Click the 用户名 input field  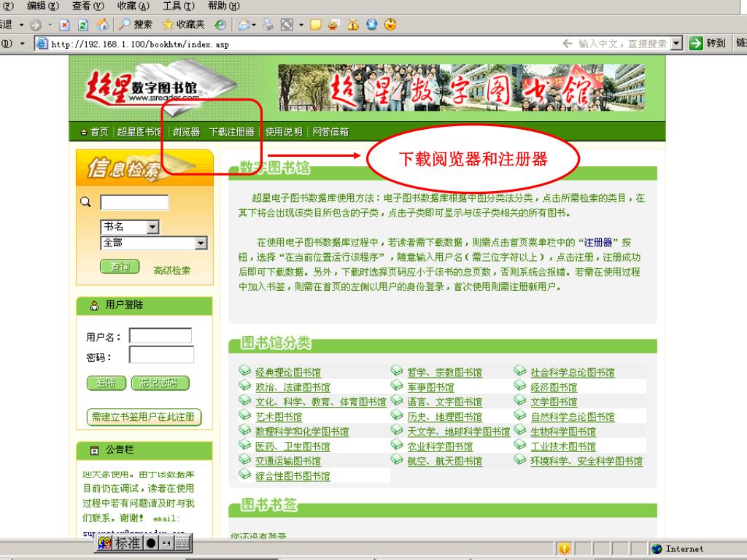160,336
